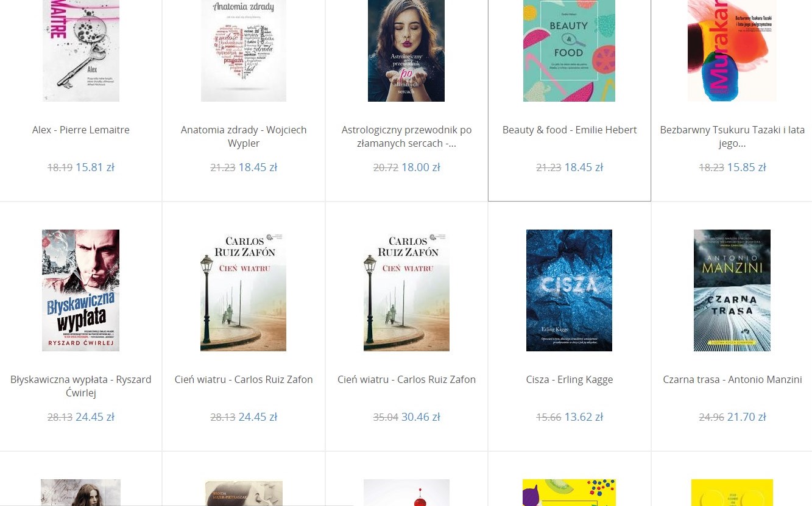Open the Cisza blue book cover

569,290
